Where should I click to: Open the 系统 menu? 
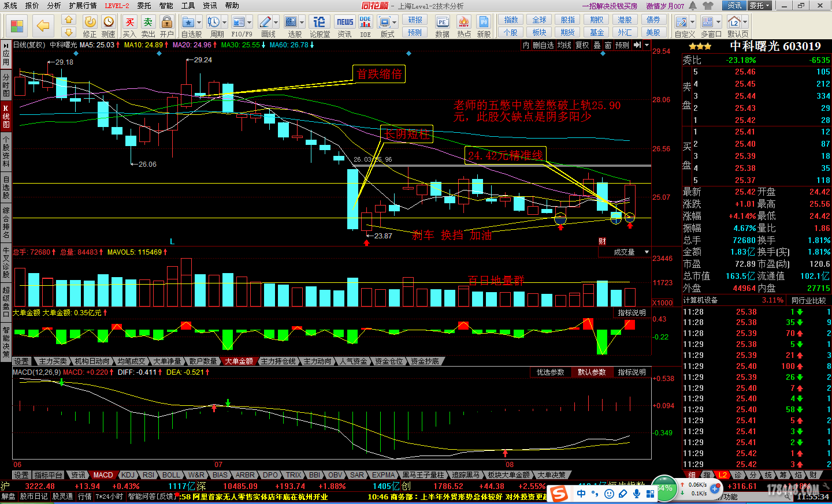click(x=10, y=6)
